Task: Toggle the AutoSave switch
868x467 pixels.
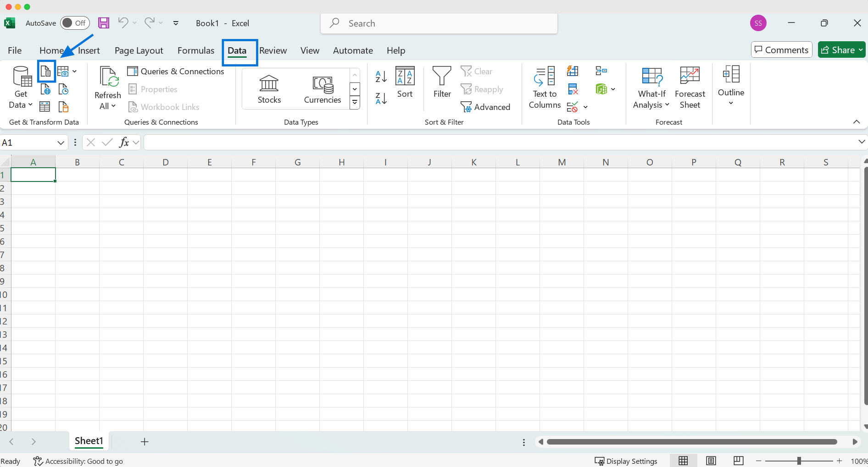Action: pos(74,23)
